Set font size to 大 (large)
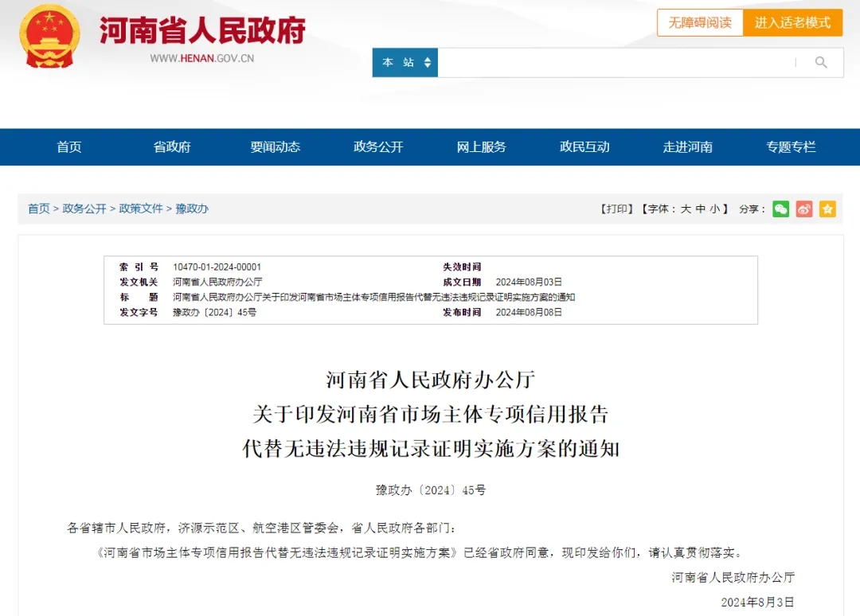The width and height of the screenshot is (860, 616). 685,209
